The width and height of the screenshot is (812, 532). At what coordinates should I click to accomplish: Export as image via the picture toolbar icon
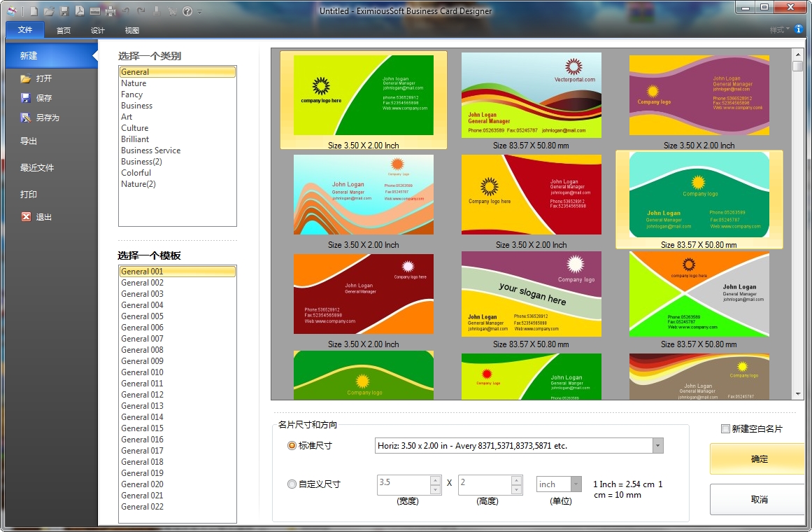pyautogui.click(x=94, y=10)
